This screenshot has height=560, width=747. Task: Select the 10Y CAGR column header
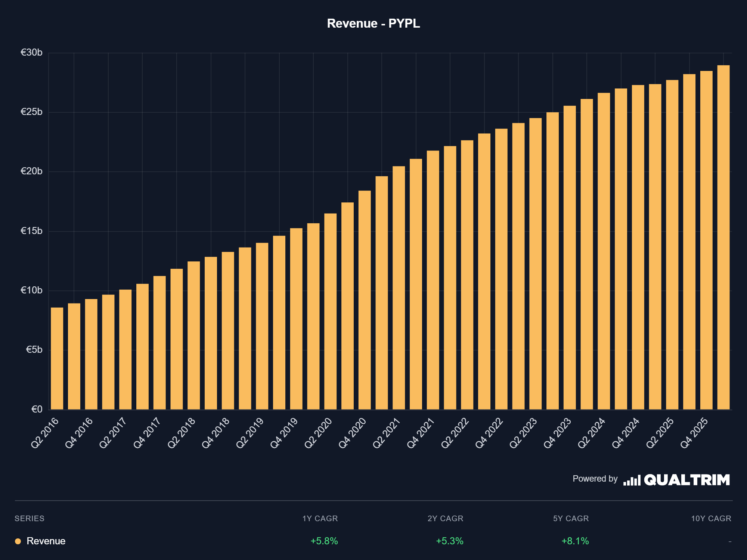pyautogui.click(x=711, y=519)
